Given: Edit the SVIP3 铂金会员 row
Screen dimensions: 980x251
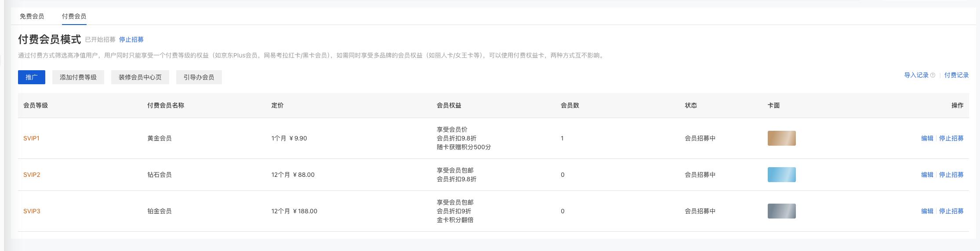Looking at the screenshot, I should tap(927, 211).
